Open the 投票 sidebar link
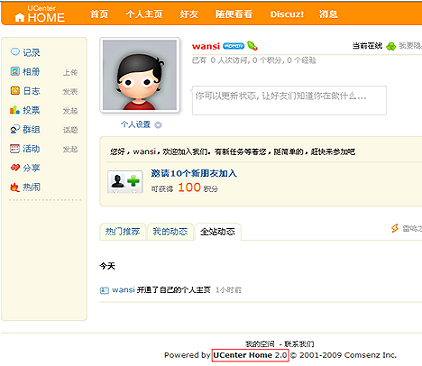The image size is (422, 366). pyautogui.click(x=31, y=110)
